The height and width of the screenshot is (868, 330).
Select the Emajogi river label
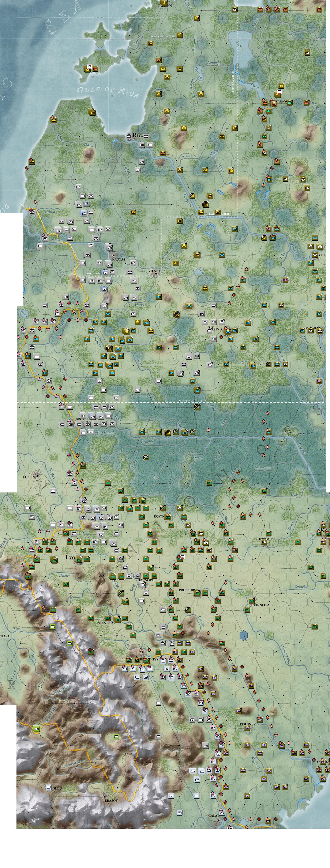[x=214, y=63]
